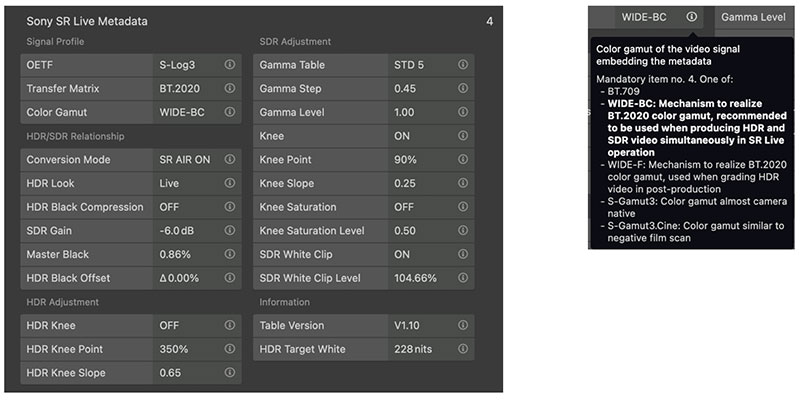
Task: Click the info icon in WIDE-BC tooltip header
Action: pyautogui.click(x=692, y=17)
